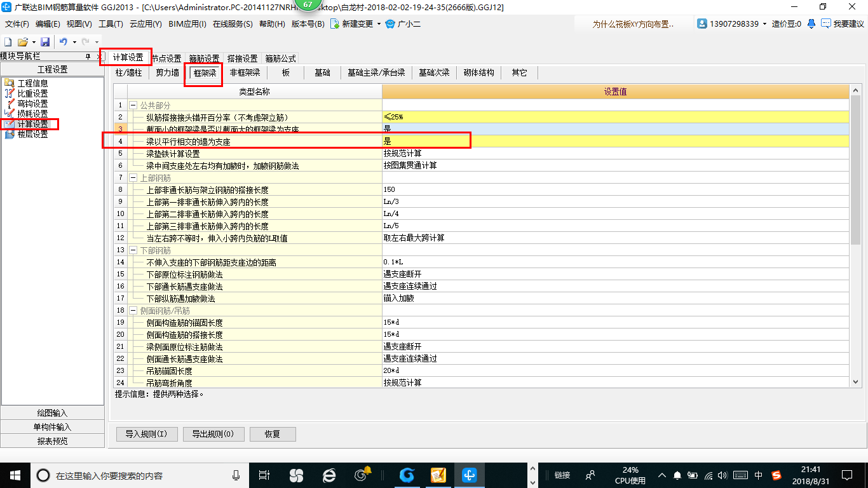Select the 基础 component tab
Screen dimensions: 868x488
[322, 72]
